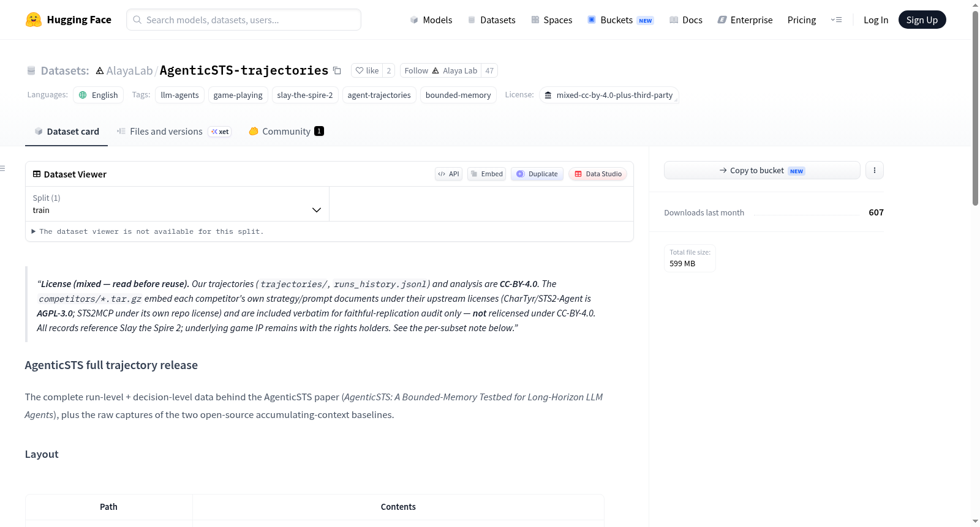Screen dimensions: 980x527
Task: Click the heart like icon
Action: coord(360,70)
